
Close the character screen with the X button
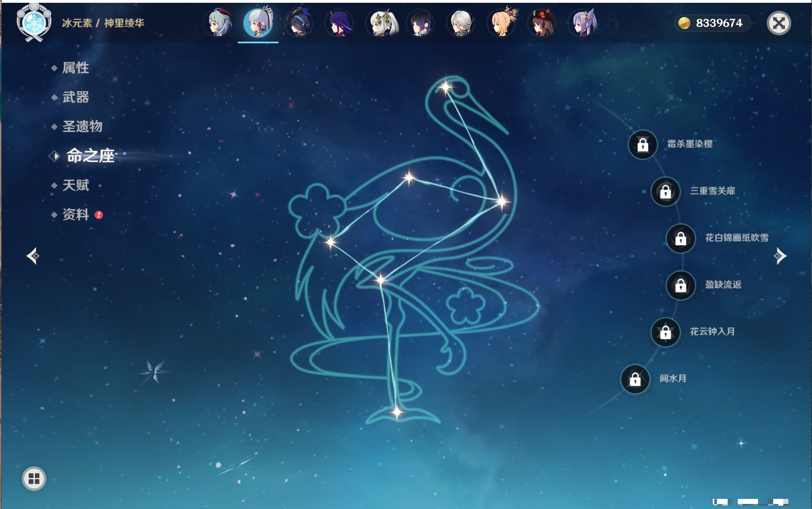(779, 23)
